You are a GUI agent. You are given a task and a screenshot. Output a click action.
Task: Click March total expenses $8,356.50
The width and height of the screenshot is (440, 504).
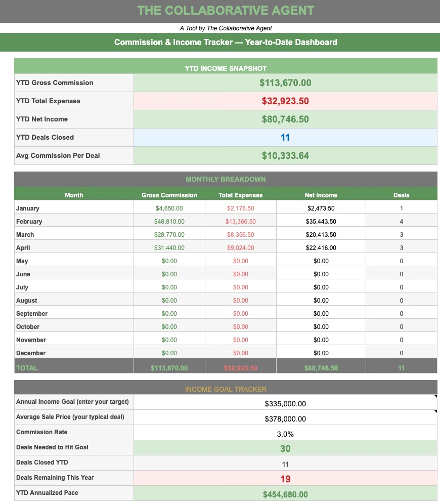click(241, 235)
